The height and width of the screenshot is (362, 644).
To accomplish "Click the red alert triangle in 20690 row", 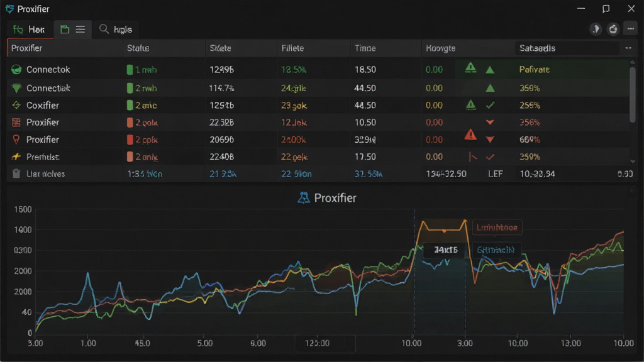I will click(470, 134).
